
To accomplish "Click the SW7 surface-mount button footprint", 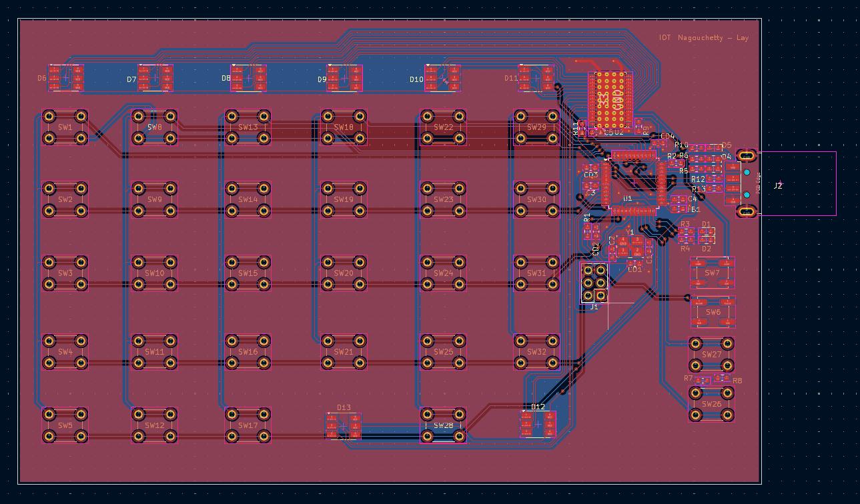I will point(713,273).
